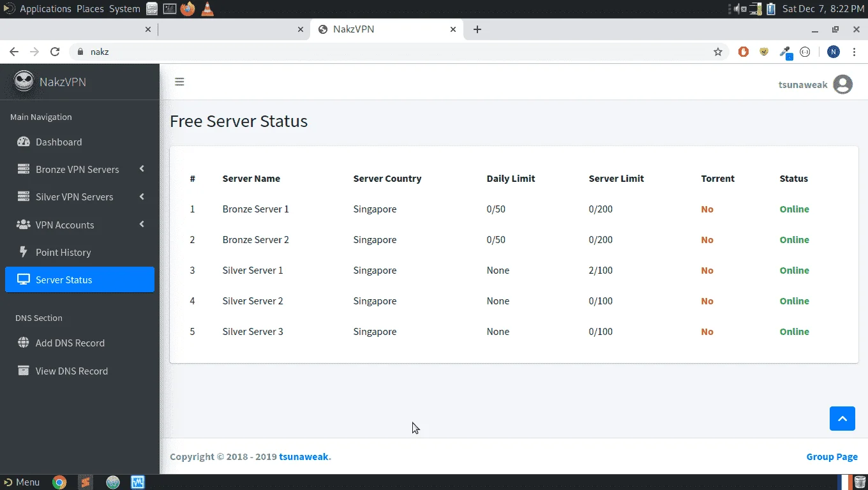The height and width of the screenshot is (490, 868).
Task: Go forward in browser history
Action: (x=34, y=52)
